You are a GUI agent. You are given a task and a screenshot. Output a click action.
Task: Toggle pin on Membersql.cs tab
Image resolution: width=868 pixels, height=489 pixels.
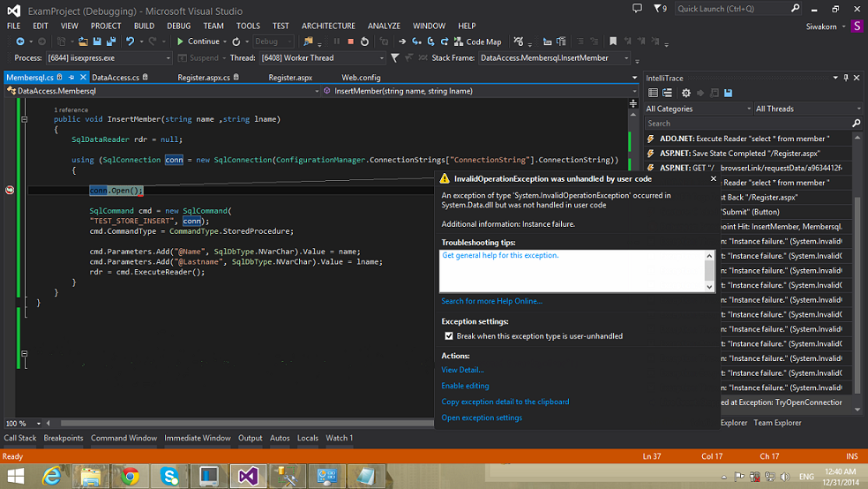click(x=71, y=78)
